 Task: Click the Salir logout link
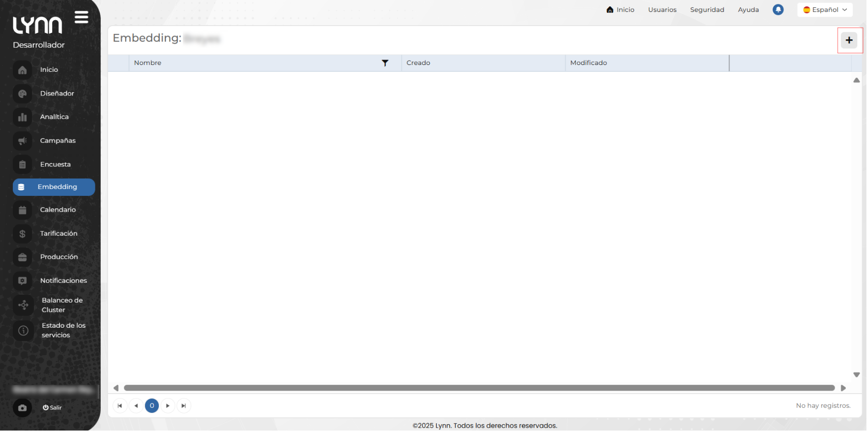click(52, 408)
